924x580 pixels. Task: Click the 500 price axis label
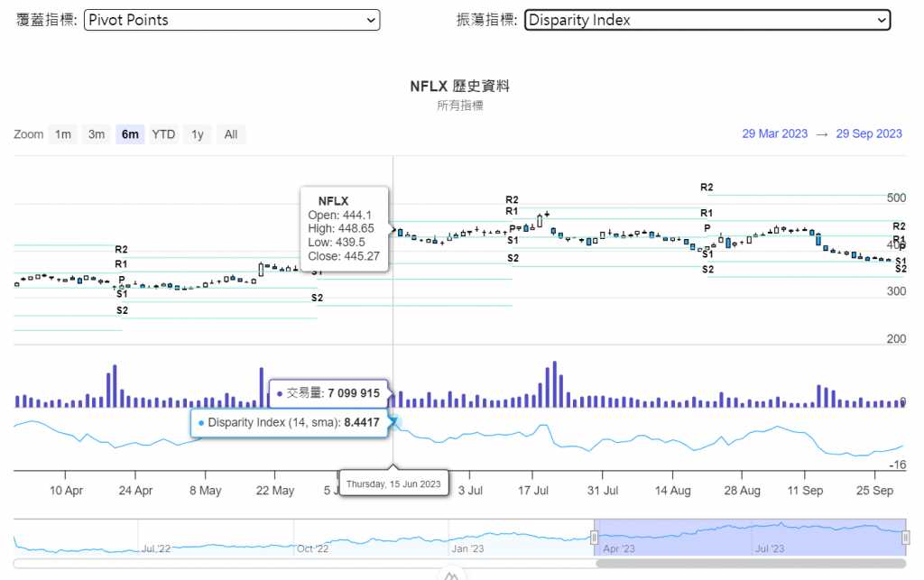tap(896, 198)
